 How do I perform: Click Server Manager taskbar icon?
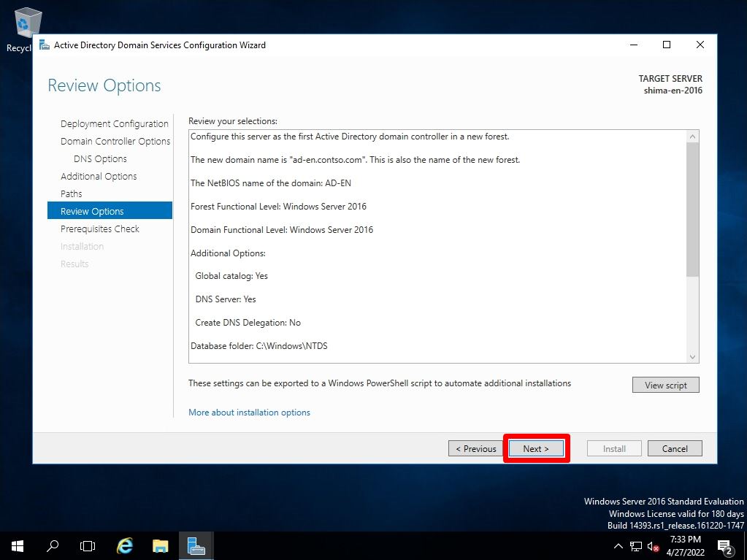pyautogui.click(x=196, y=545)
